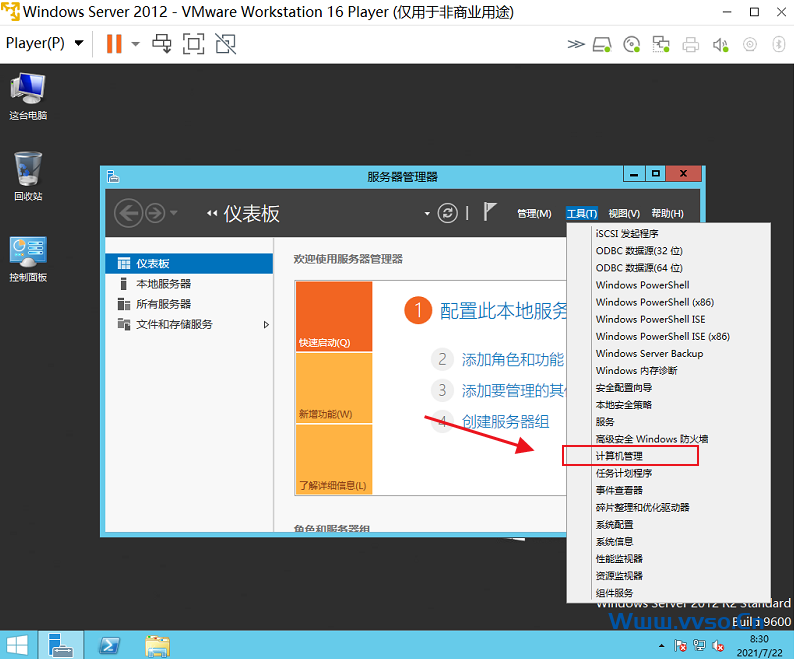
Task: Pause the virtual machine with the orange button
Action: pos(114,44)
